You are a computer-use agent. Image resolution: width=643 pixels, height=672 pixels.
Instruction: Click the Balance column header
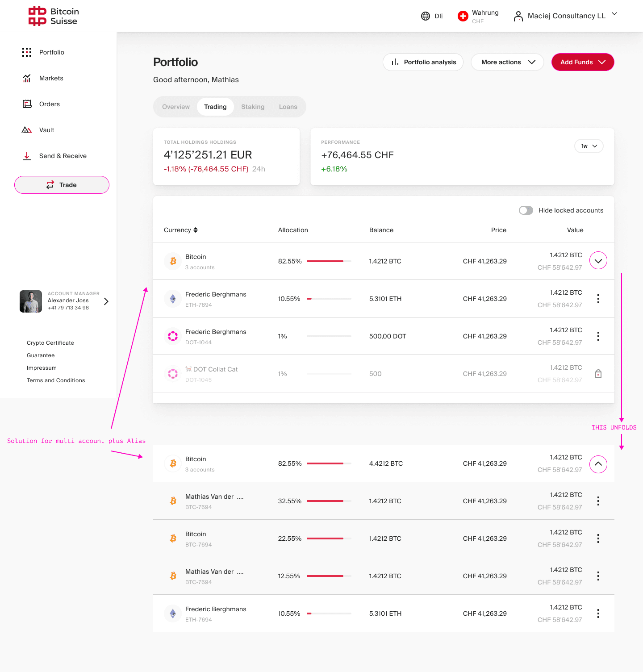(381, 230)
